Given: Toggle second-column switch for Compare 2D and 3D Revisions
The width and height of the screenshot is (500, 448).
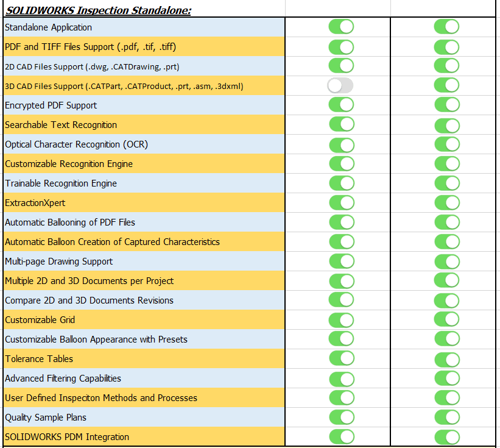Looking at the screenshot, I should tap(447, 300).
